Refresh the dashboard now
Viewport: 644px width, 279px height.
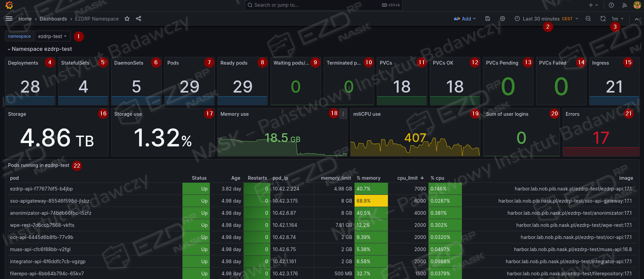tap(603, 19)
